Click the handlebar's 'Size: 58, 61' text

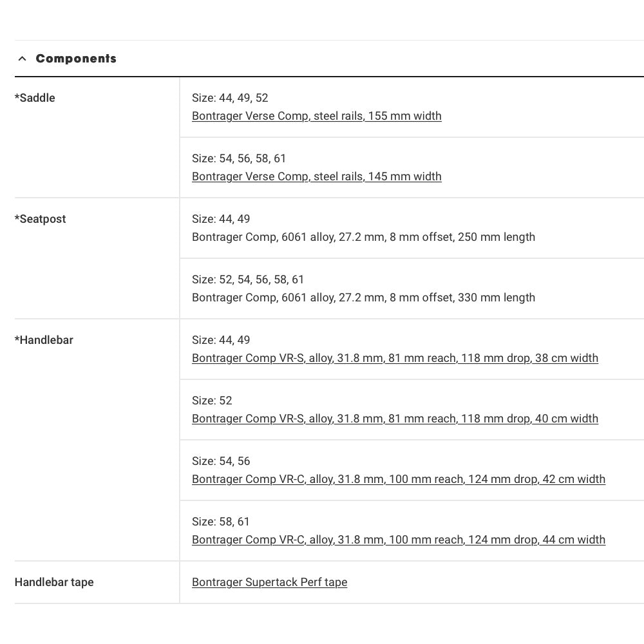(x=221, y=522)
